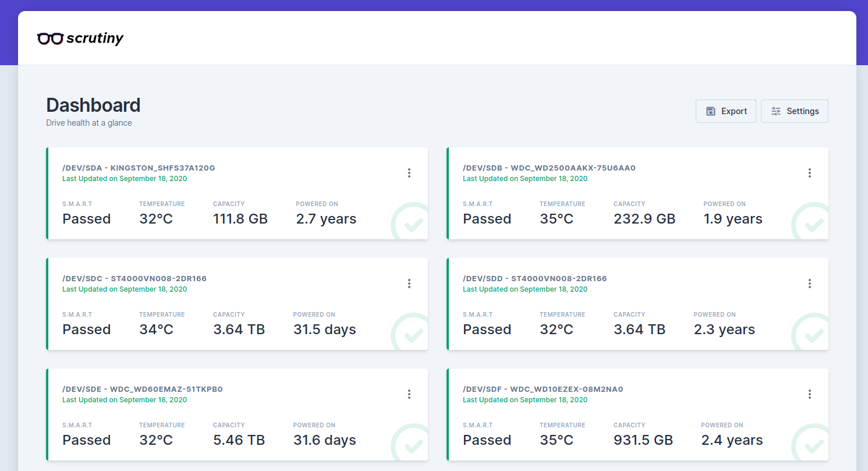Click the SDC card's Passed S.M.A.R.T status
Screen dimensions: 868x471
[87, 330]
